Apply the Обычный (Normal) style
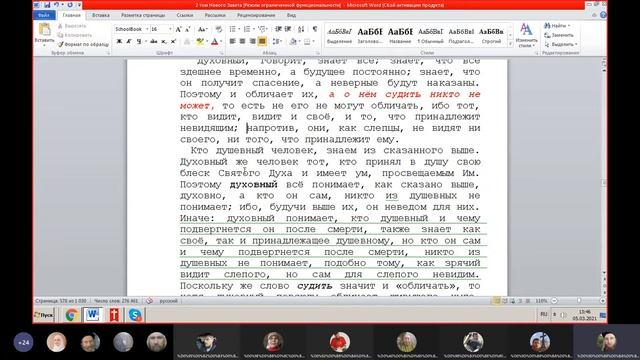The image size is (640, 360). [430, 35]
